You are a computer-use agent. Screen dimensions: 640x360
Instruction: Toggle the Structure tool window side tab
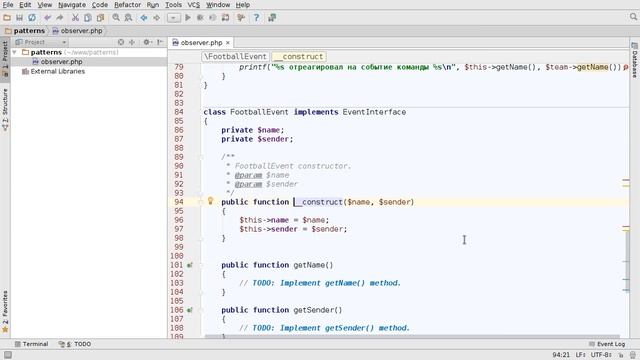point(5,109)
